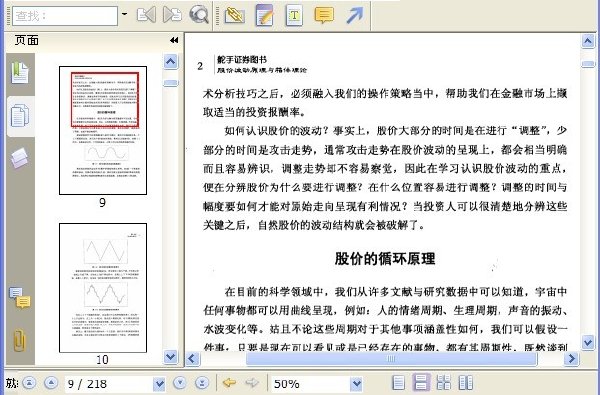Expand the 50% zoom level dropdown

(x=356, y=383)
